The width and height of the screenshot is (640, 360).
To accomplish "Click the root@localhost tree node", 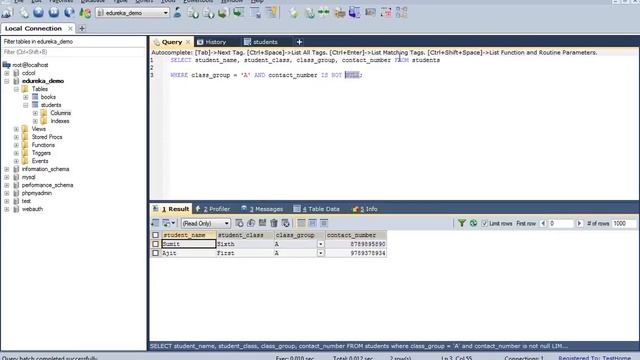I will point(30,65).
